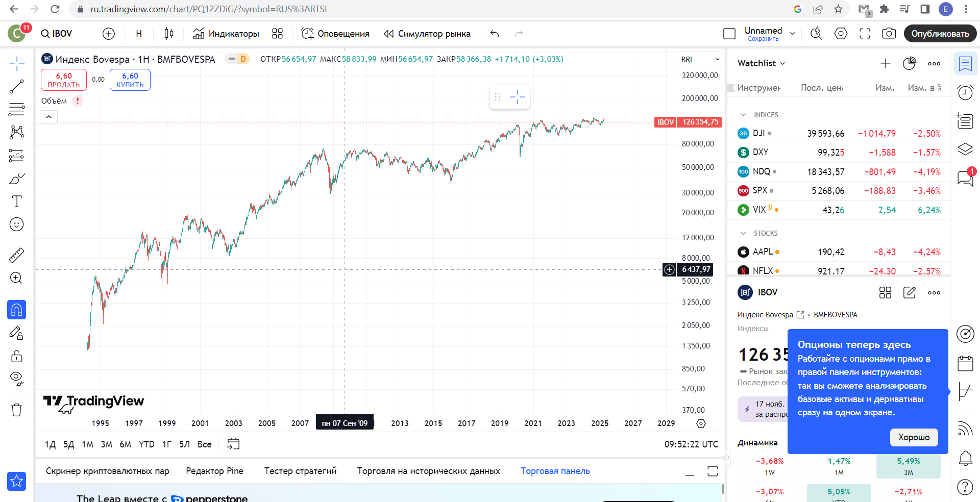Switch to Торговая панель tab

(555, 471)
